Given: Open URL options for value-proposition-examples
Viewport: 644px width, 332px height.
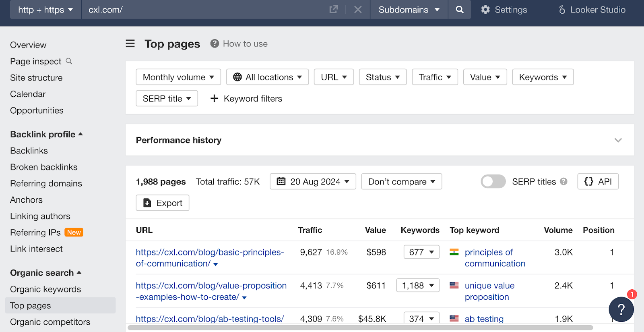Looking at the screenshot, I should tap(244, 298).
